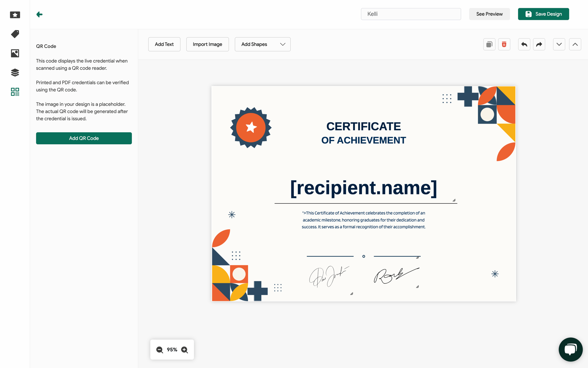Viewport: 588px width, 368px height.
Task: Click the resize handle of recipient name box
Action: coord(454,200)
